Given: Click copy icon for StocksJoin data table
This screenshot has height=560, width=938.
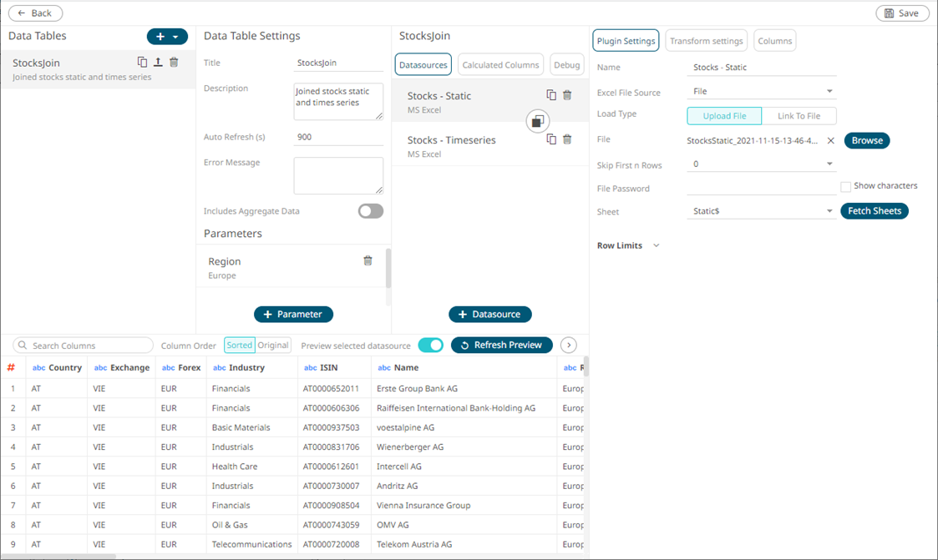Looking at the screenshot, I should [142, 63].
